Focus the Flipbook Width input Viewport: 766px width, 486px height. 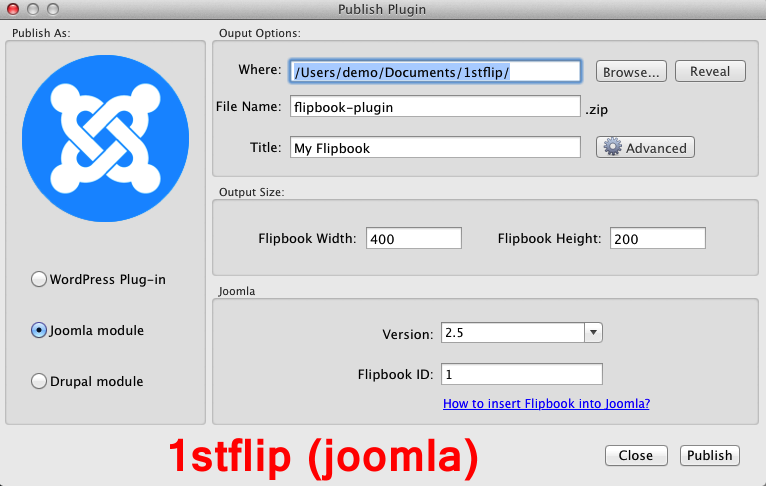click(414, 238)
